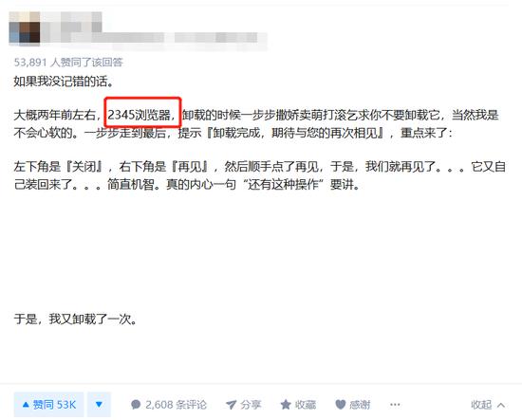This screenshot has width=522, height=420.
Task: Click the 感谢 label
Action: [x=360, y=405]
